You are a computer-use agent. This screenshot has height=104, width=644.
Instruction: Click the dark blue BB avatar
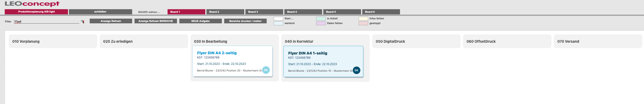coord(356,71)
